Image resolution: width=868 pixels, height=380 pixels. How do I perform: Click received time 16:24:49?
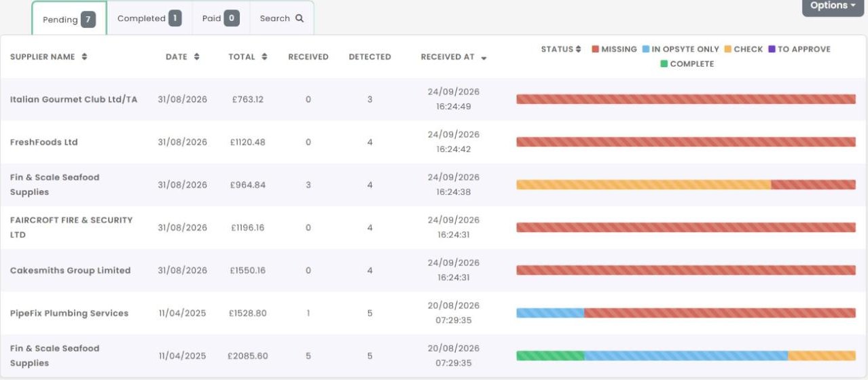(454, 107)
